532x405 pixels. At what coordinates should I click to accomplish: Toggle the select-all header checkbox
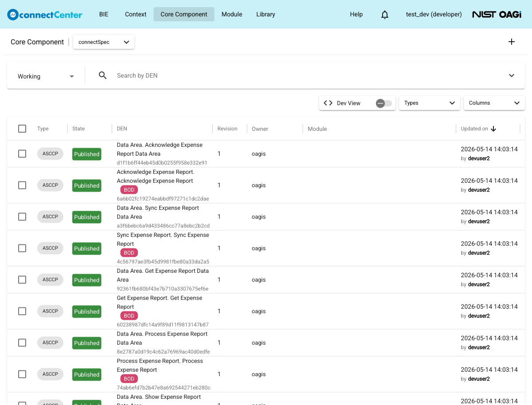pos(22,129)
